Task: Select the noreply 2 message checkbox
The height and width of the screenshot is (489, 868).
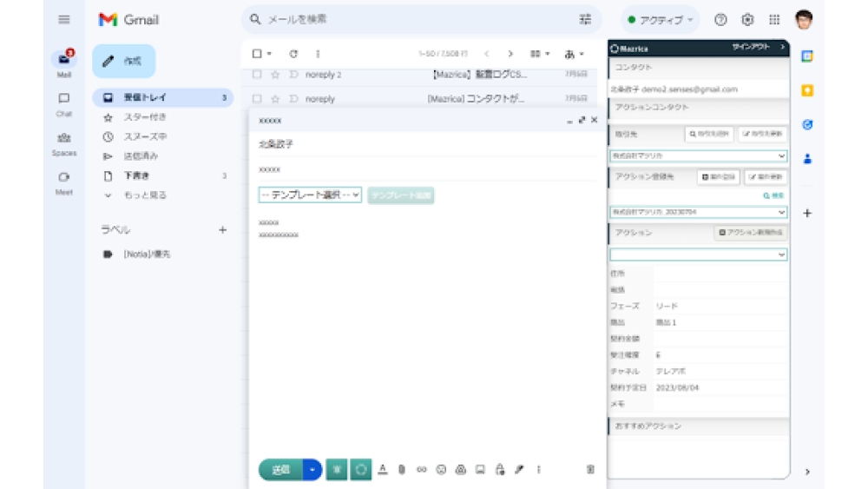Action: point(257,74)
